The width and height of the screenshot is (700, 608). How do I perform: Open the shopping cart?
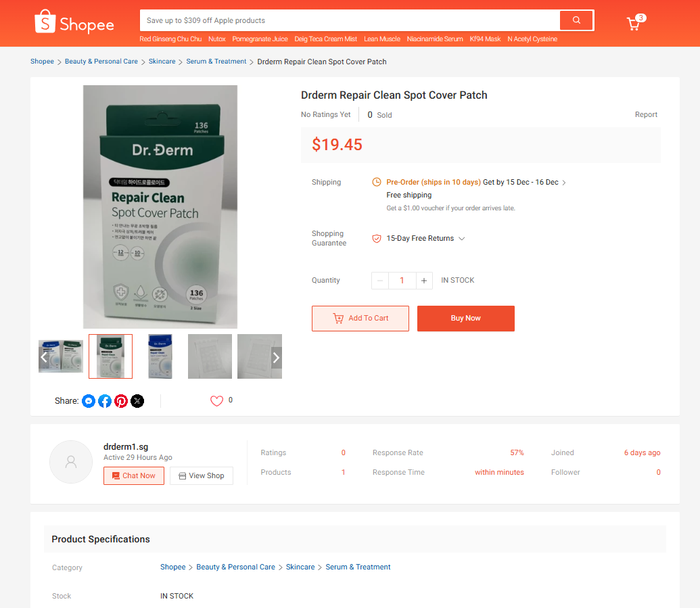tap(634, 24)
